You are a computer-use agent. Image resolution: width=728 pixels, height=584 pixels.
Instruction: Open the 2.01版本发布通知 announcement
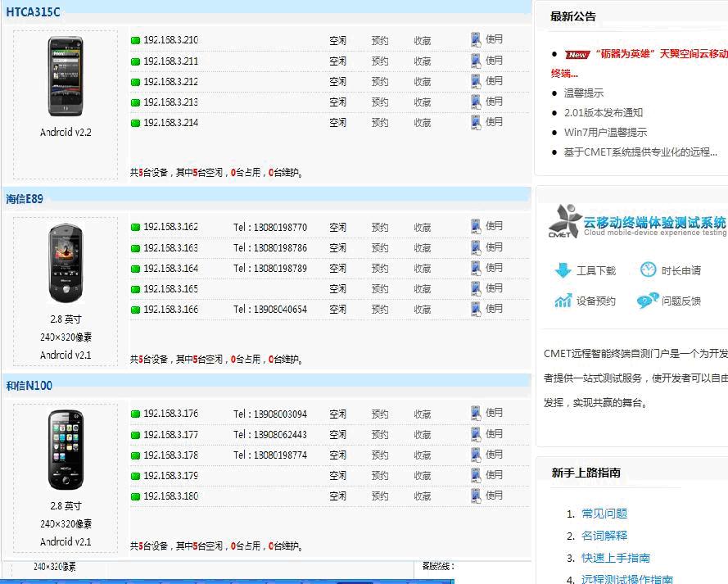click(603, 112)
